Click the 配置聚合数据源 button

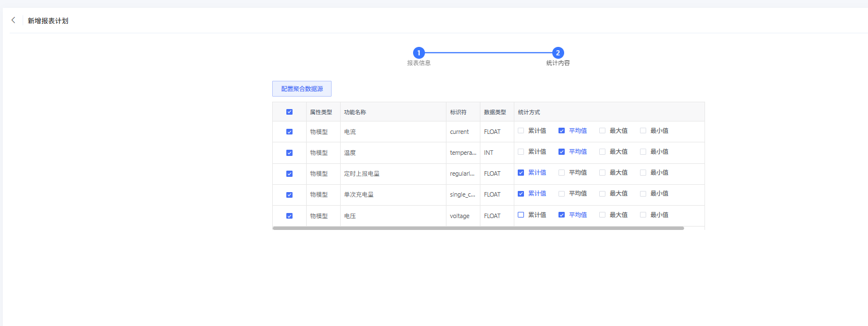click(x=302, y=89)
